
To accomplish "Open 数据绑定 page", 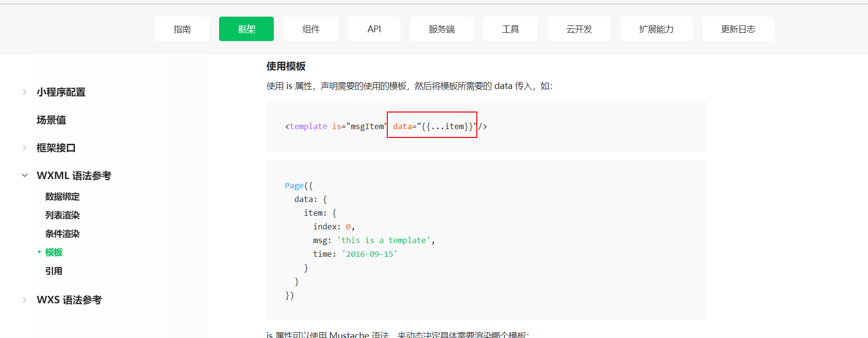I will [x=62, y=197].
